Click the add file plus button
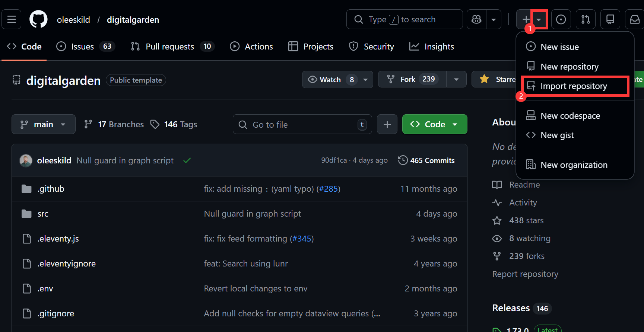This screenshot has width=644, height=332. pyautogui.click(x=387, y=124)
